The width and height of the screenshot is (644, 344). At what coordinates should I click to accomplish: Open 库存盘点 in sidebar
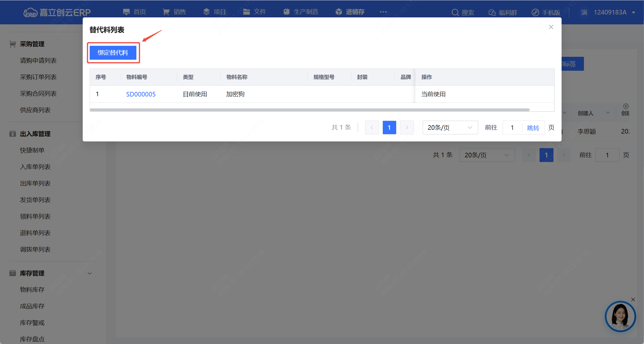[x=32, y=339]
